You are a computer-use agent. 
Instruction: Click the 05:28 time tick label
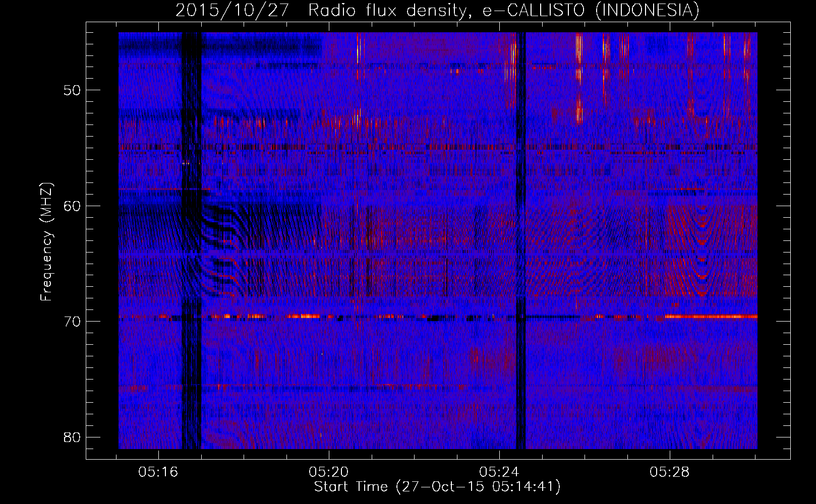[x=670, y=472]
